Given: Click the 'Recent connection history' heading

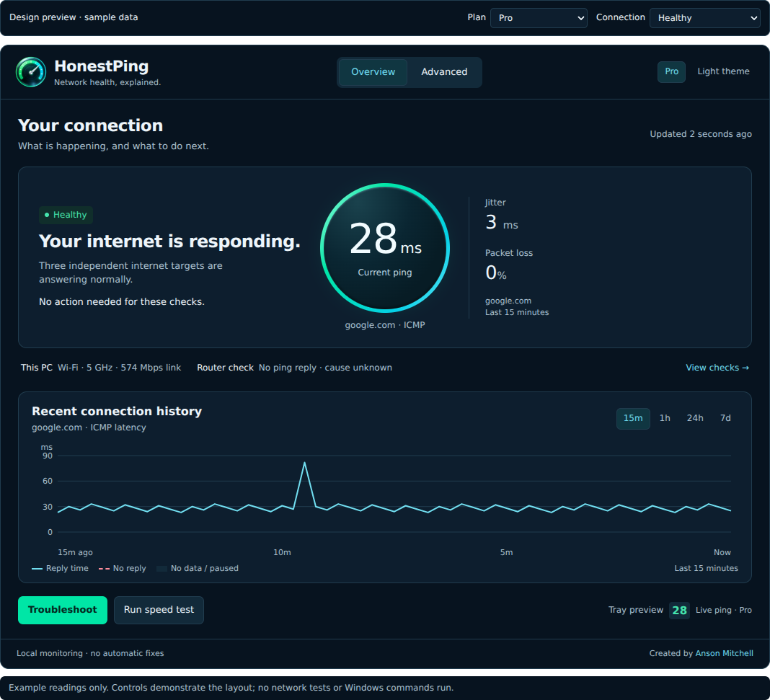Looking at the screenshot, I should (117, 412).
